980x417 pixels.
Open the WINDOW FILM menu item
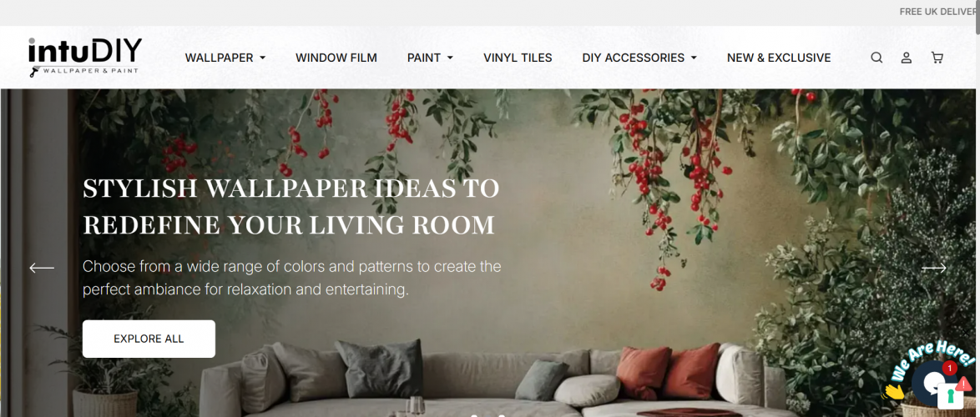pos(336,58)
